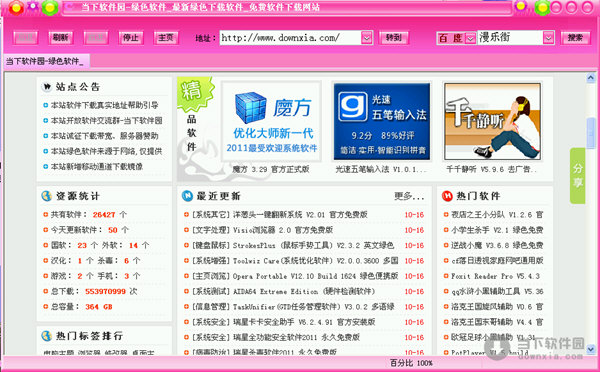Click the 热门软件 red H icon
Image resolution: width=600 pixels, height=372 pixels.
tap(447, 196)
